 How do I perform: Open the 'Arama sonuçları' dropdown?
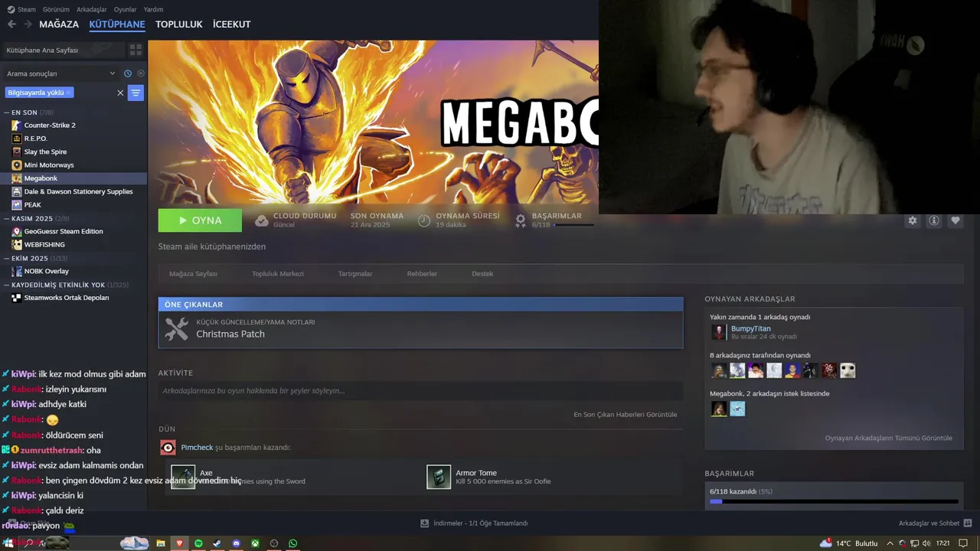pos(61,73)
